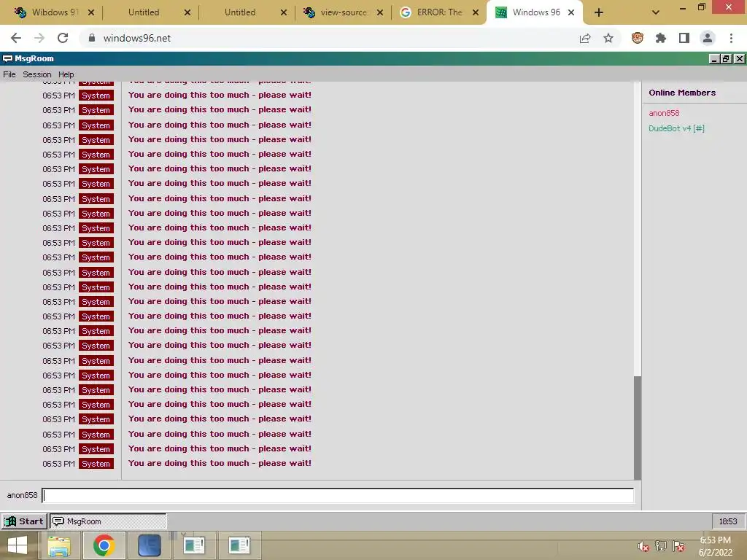Close the MsgRoom window
This screenshot has height=560, width=747.
[x=739, y=58]
